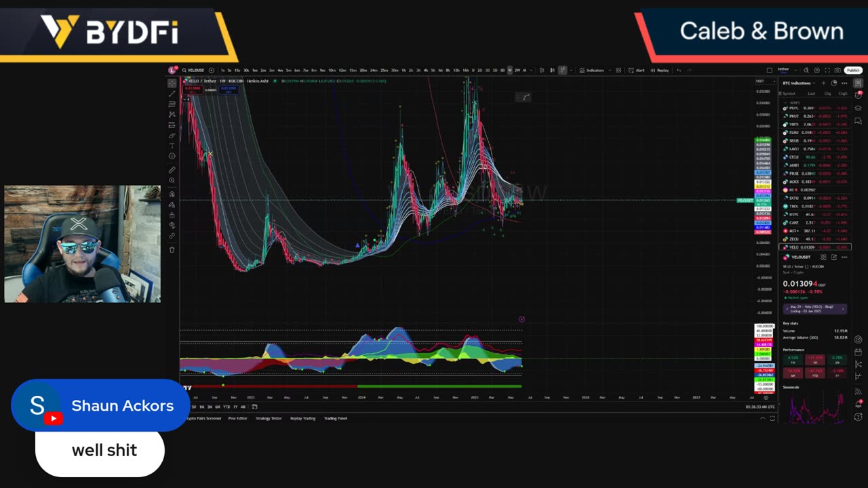Open go-to-date calendar icon

tap(254, 407)
